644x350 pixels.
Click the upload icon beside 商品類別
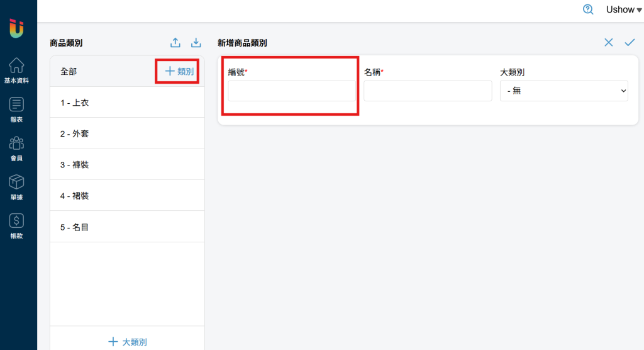click(175, 42)
